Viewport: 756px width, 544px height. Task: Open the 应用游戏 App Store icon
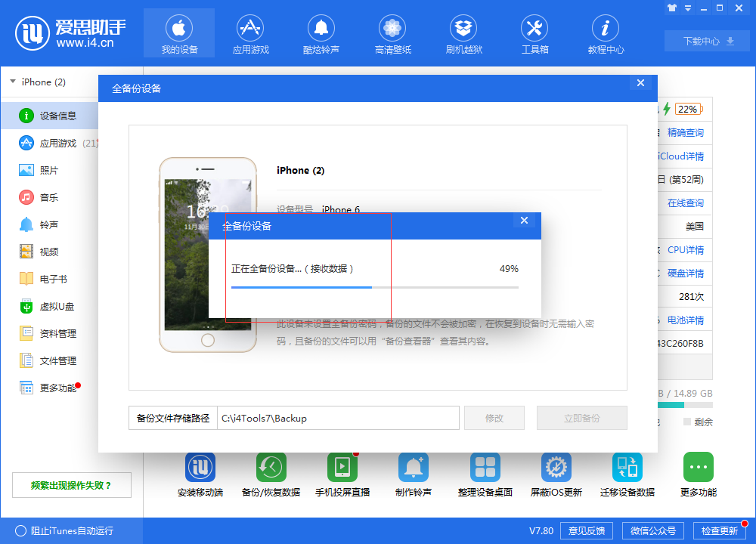[x=250, y=29]
